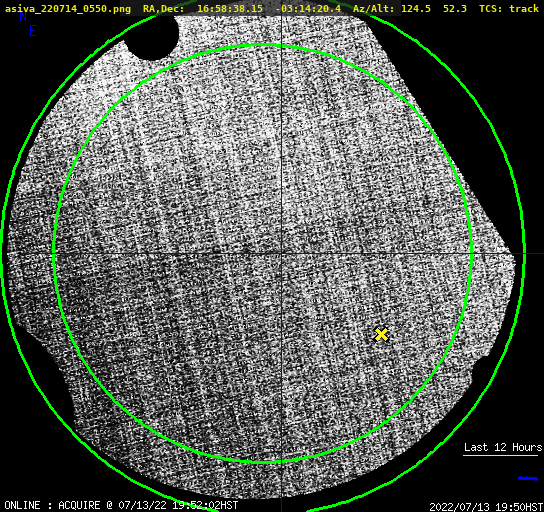
Task: Click the Az/Alt: label in header
Action: [374, 9]
